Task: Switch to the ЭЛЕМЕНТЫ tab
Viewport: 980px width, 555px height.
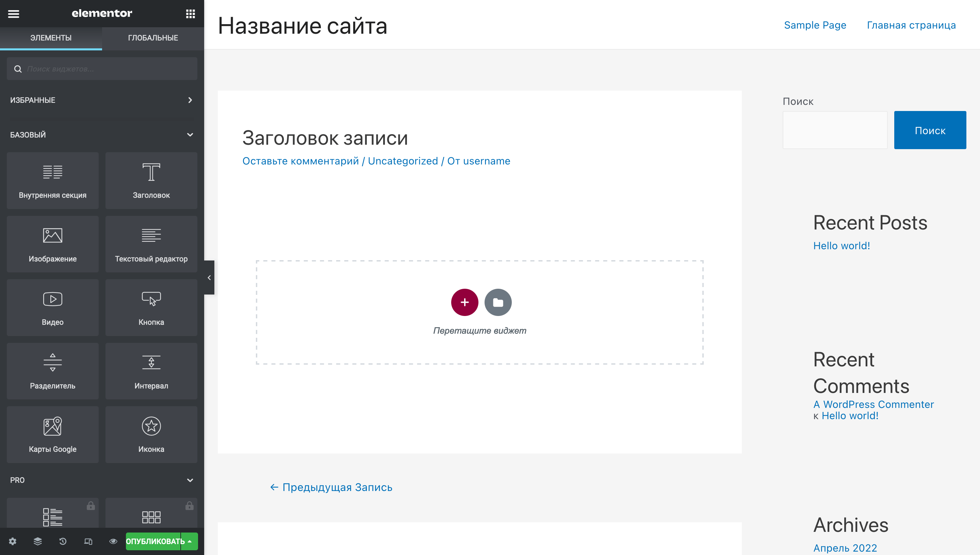Action: pos(51,38)
